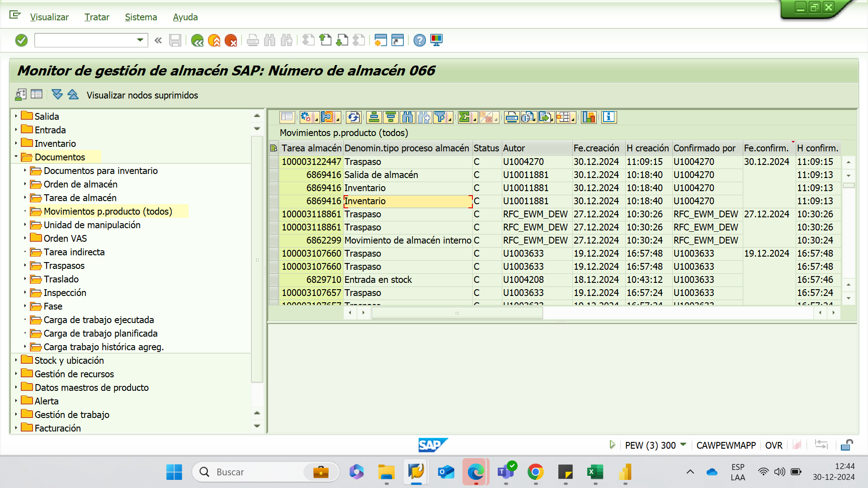This screenshot has height=488, width=868.
Task: Click the Print icon in table toolbar
Action: [512, 117]
